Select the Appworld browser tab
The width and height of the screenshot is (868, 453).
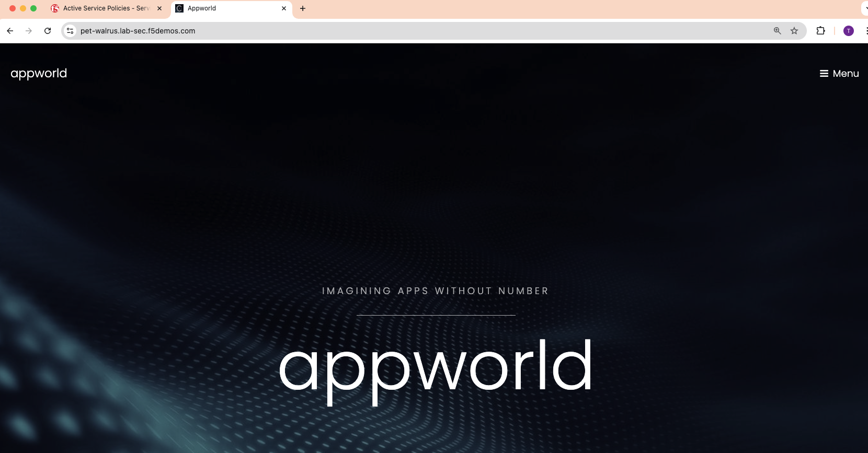(x=231, y=8)
